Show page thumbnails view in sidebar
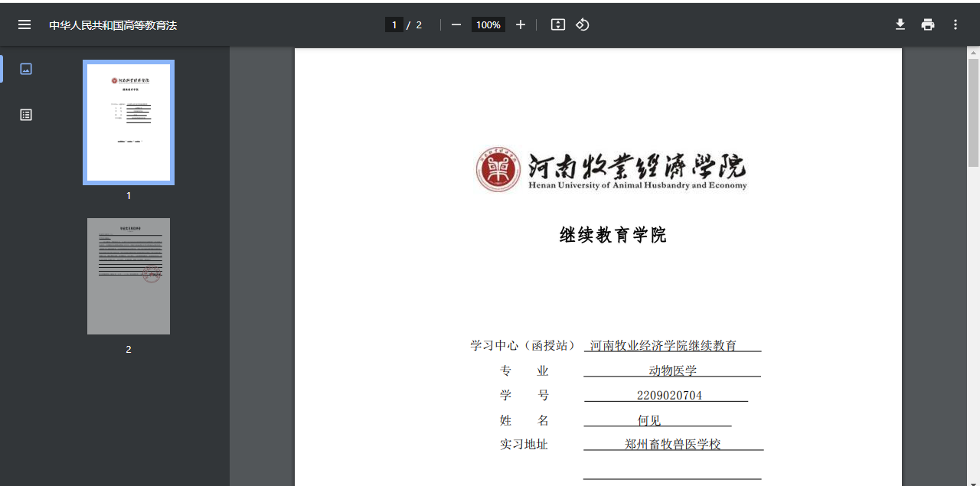The height and width of the screenshot is (486, 980). click(26, 69)
